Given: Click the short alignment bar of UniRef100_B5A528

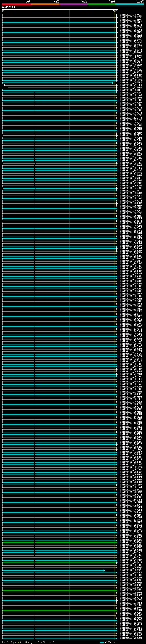Looking at the screenshot, I should (x=54, y=570).
